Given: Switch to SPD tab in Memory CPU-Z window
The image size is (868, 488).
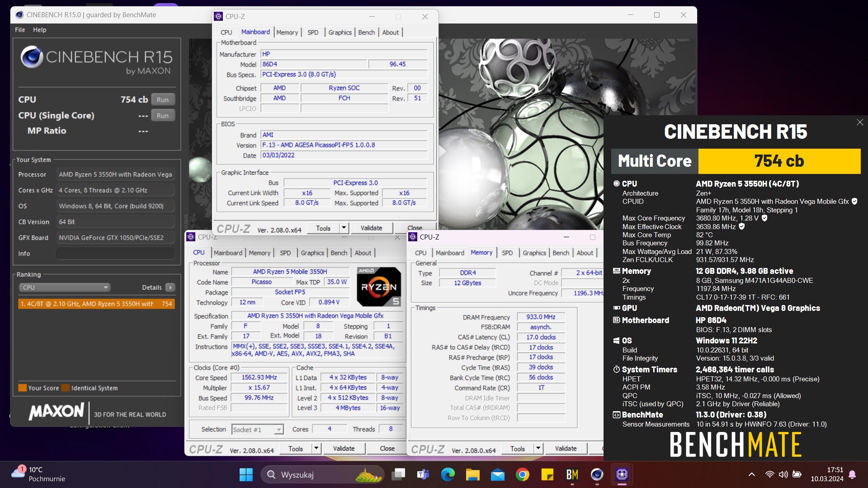Looking at the screenshot, I should click(507, 253).
